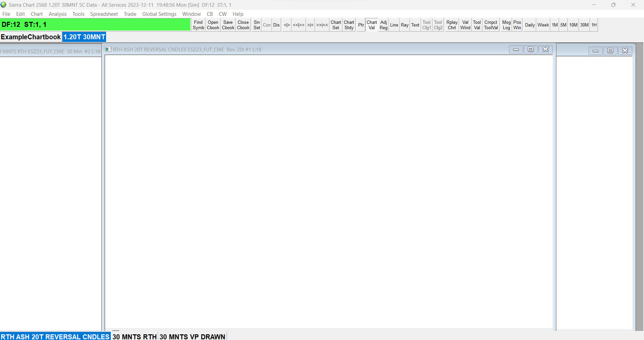Maximize the RTH ASH 20T REVERSAL chart window

(x=531, y=49)
